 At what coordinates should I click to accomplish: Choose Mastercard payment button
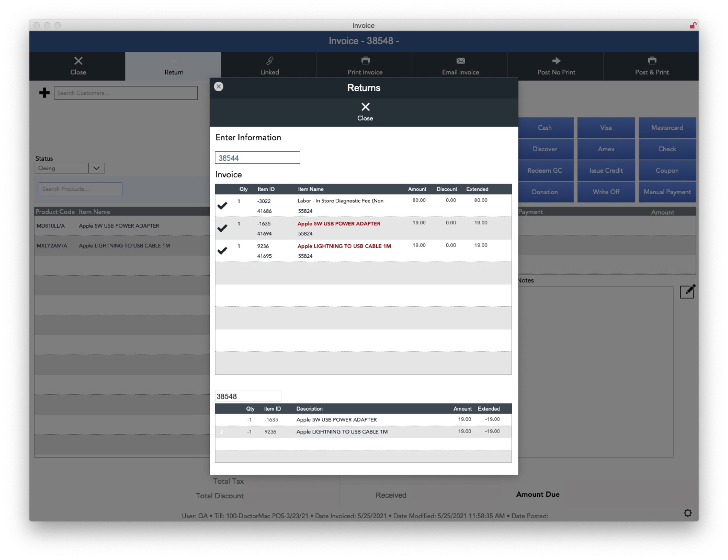pos(667,128)
